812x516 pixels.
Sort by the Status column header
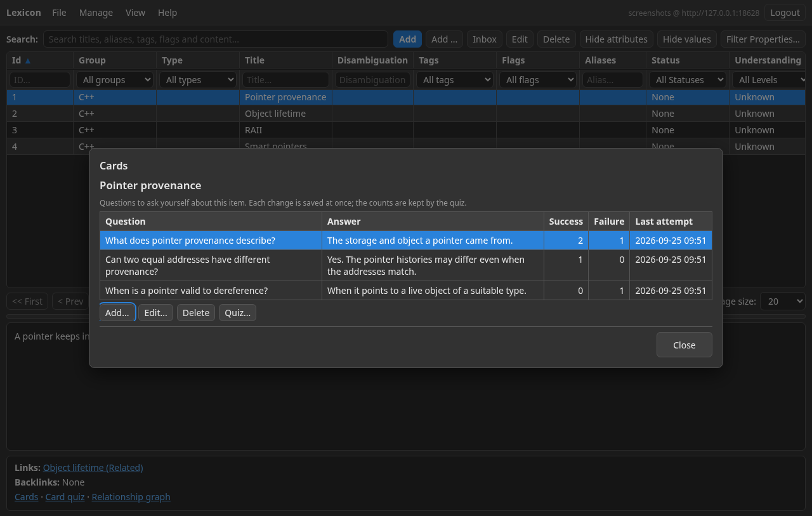688,60
